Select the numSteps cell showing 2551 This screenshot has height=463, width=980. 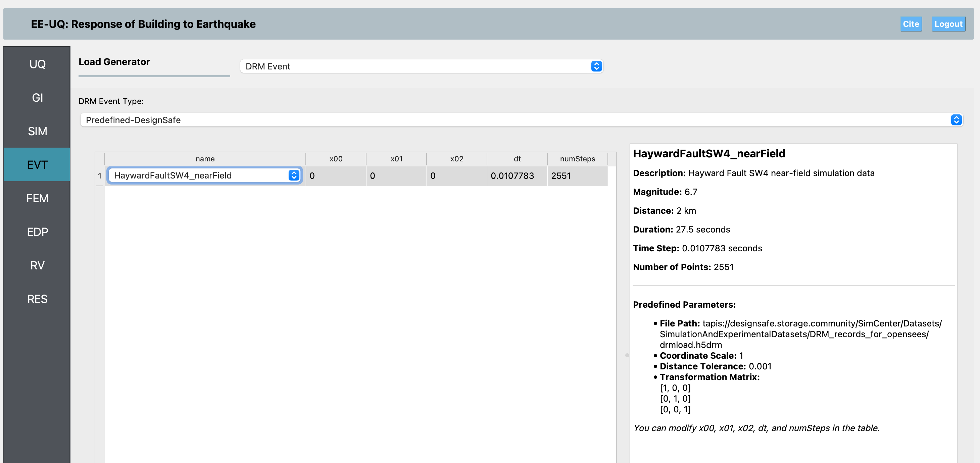pos(577,176)
